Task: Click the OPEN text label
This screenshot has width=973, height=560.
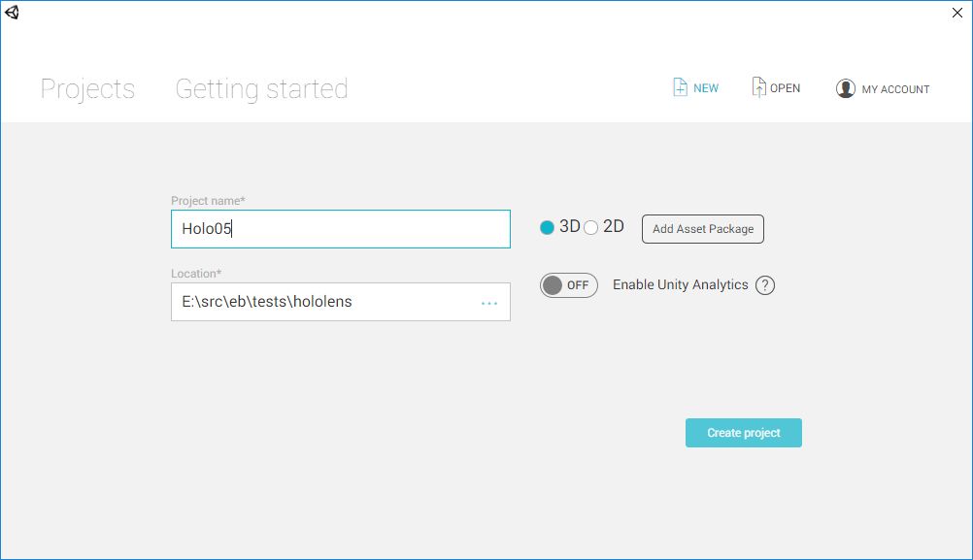Action: (785, 88)
